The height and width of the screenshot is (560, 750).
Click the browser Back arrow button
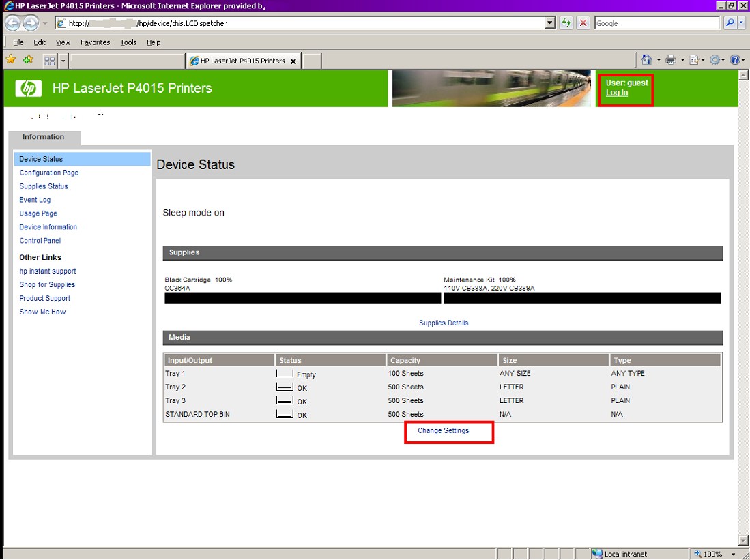[13, 23]
